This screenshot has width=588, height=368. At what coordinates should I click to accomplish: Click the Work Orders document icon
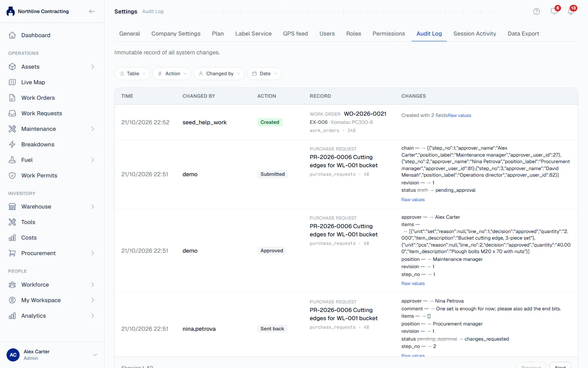pos(12,98)
